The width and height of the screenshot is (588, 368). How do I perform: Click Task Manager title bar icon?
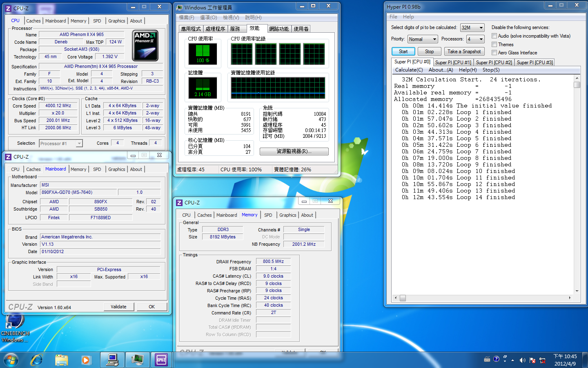[179, 7]
